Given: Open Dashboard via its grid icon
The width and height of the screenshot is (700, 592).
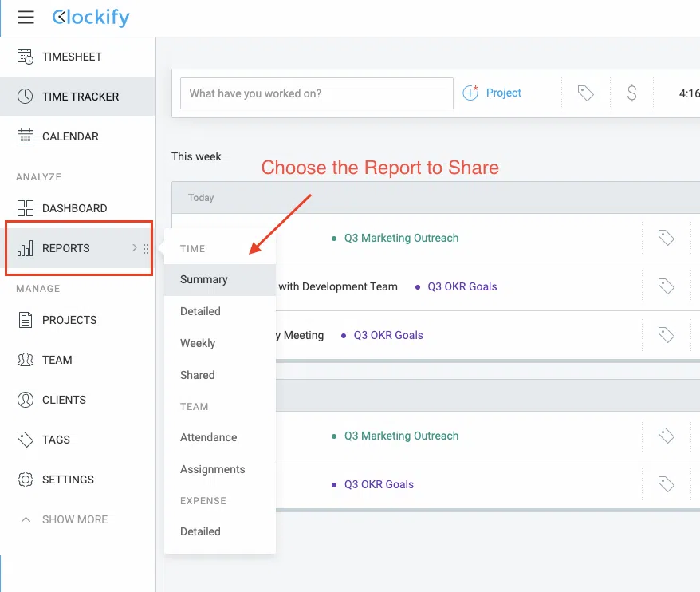Looking at the screenshot, I should click(26, 208).
